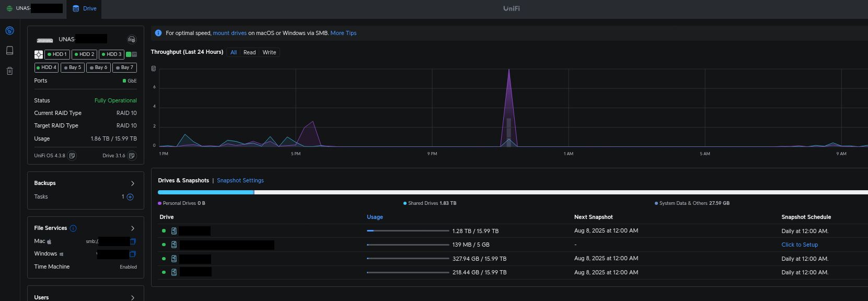The width and height of the screenshot is (868, 301).
Task: Click the Usage value 1.86 TB / 15.99 TB
Action: [x=113, y=139]
